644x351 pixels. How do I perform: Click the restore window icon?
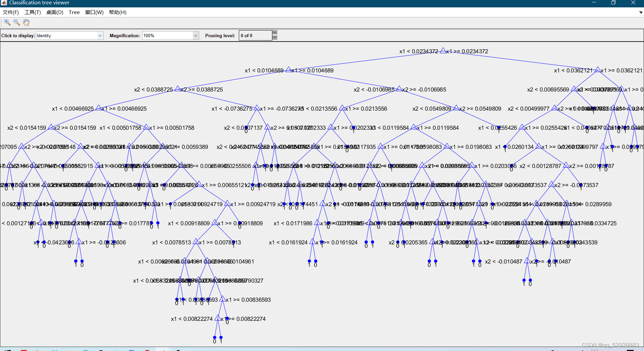[x=613, y=3]
